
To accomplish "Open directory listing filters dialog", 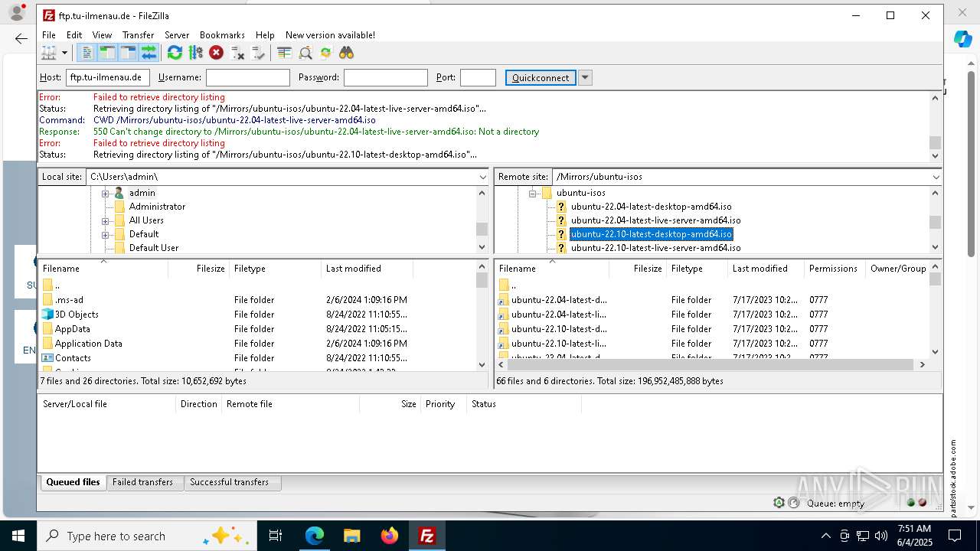I will pos(284,53).
